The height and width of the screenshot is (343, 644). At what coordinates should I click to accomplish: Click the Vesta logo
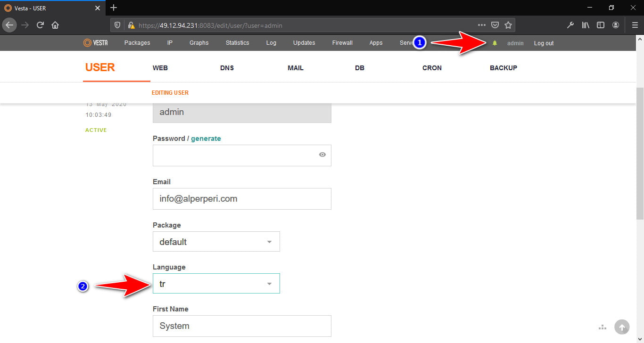click(95, 42)
